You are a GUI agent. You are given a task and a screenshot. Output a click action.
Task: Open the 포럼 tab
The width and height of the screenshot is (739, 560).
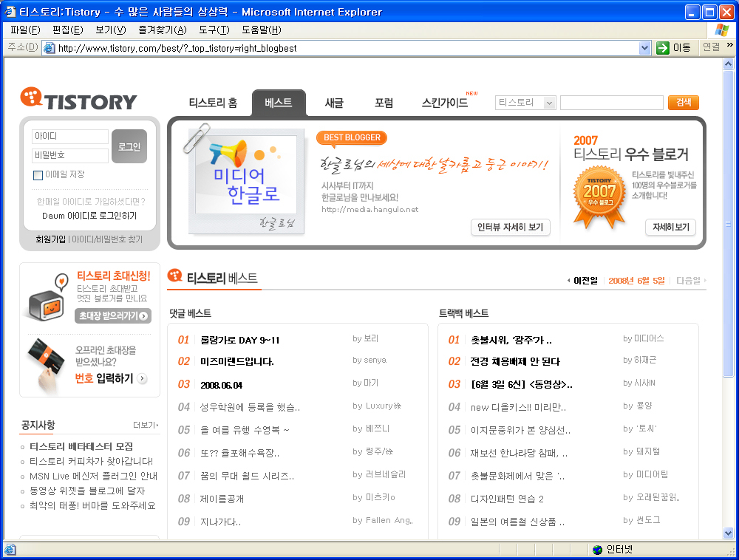pyautogui.click(x=384, y=103)
